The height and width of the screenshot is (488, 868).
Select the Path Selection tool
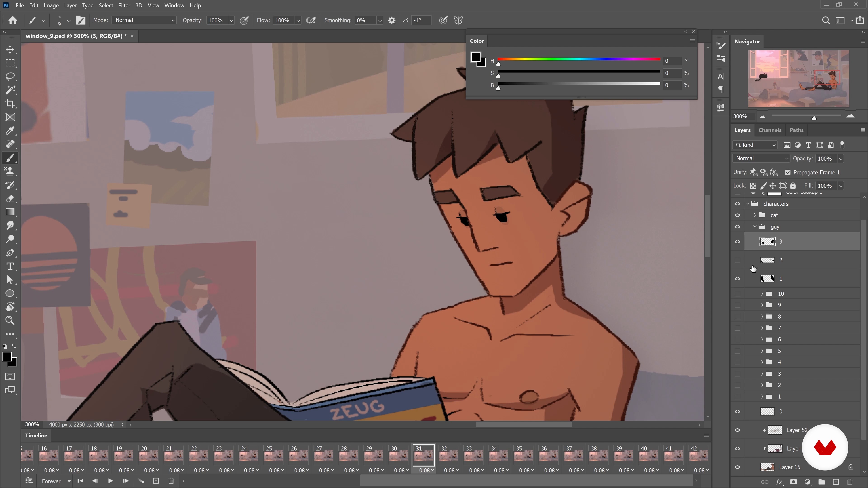click(x=10, y=280)
